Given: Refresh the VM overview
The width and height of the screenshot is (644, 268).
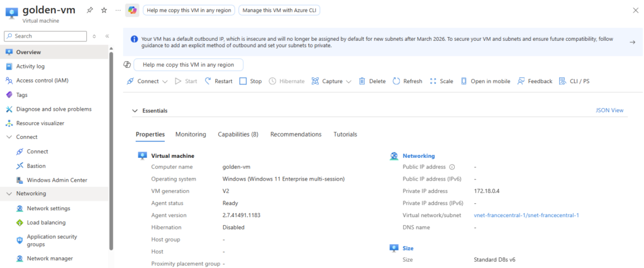Looking at the screenshot, I should [407, 81].
